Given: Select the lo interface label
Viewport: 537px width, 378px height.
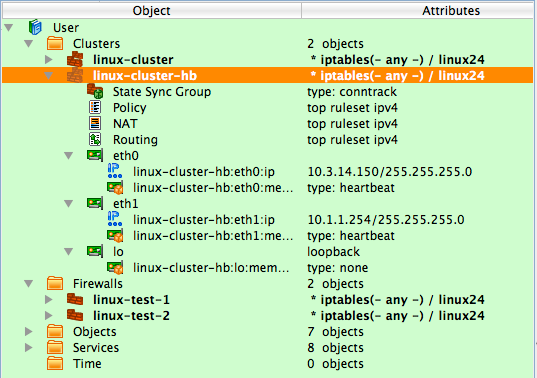Looking at the screenshot, I should coord(118,252).
